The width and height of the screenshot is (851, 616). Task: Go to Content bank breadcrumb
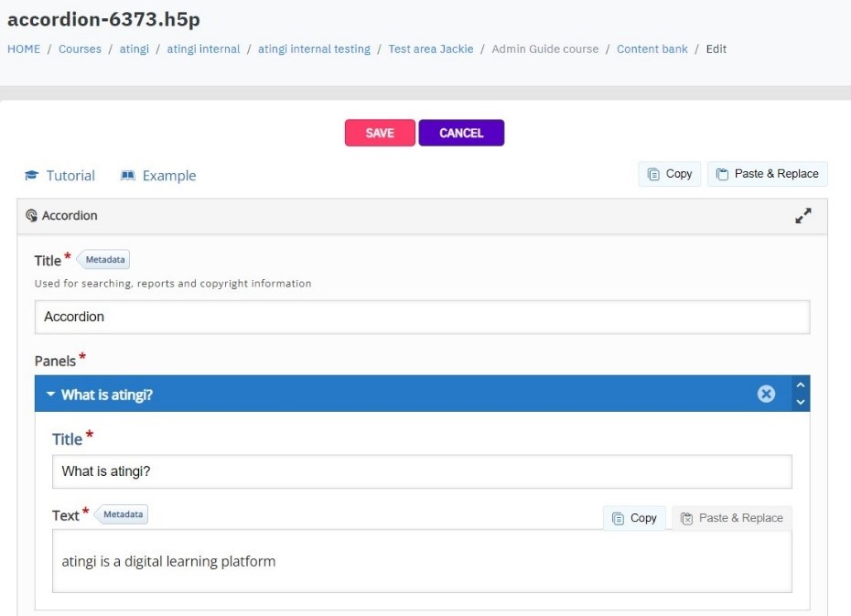click(652, 49)
